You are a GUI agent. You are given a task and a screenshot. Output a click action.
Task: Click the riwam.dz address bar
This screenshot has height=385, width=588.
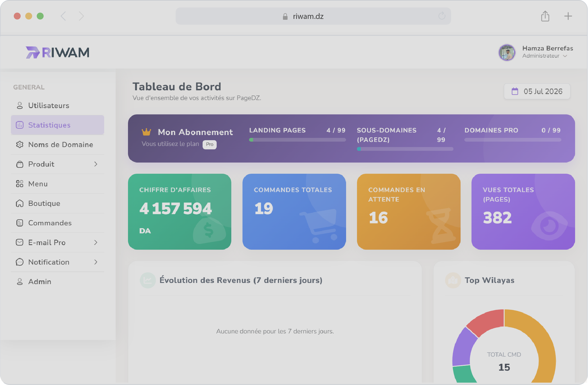(313, 16)
